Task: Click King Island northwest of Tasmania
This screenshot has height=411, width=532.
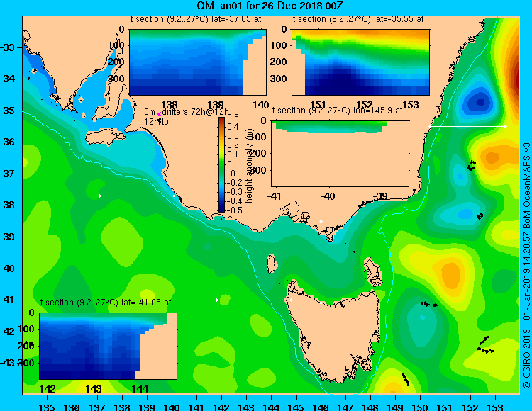Action: point(272,264)
